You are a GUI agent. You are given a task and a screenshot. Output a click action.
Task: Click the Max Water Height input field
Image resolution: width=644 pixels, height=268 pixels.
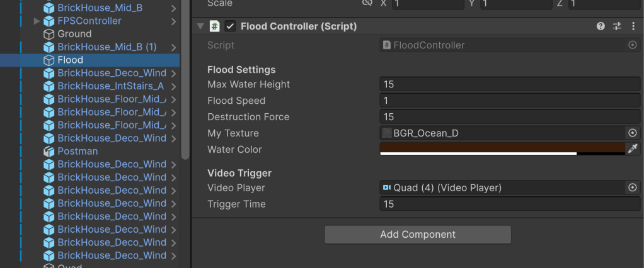pos(510,84)
